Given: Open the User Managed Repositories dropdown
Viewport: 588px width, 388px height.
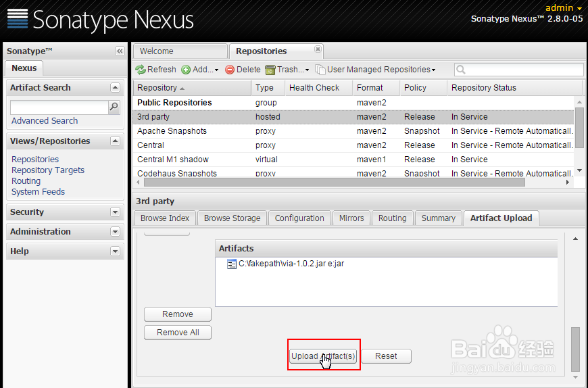Looking at the screenshot, I should [x=375, y=70].
